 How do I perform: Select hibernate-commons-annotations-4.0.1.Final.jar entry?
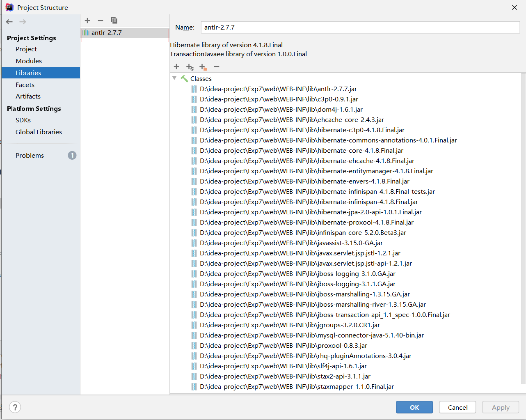click(x=328, y=140)
